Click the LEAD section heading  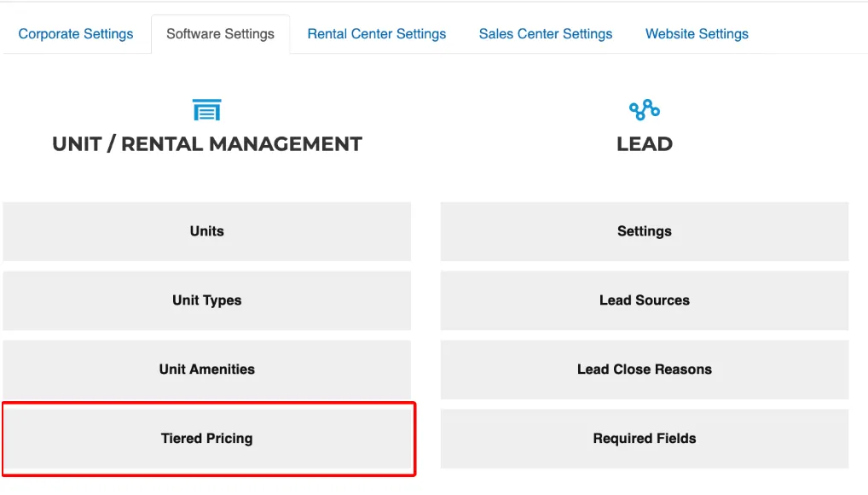pos(645,144)
